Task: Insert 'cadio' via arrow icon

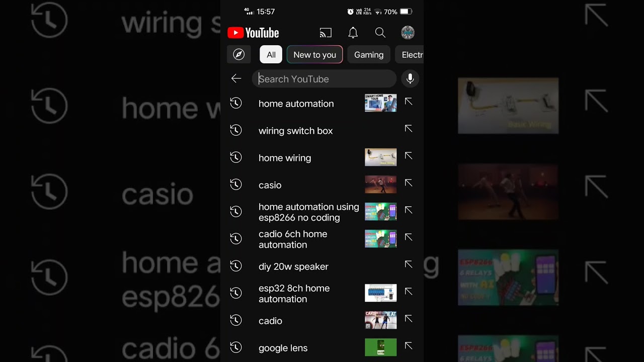Action: tap(409, 319)
